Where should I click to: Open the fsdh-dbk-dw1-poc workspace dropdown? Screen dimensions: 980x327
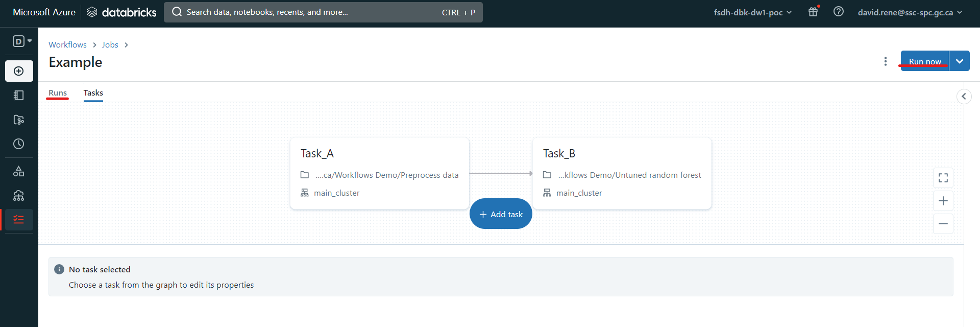[x=752, y=12]
